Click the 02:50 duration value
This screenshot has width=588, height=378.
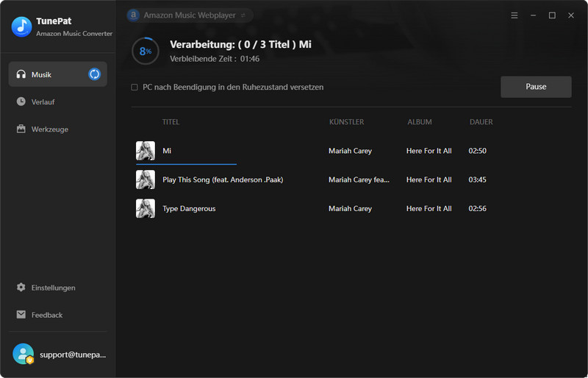(x=477, y=151)
